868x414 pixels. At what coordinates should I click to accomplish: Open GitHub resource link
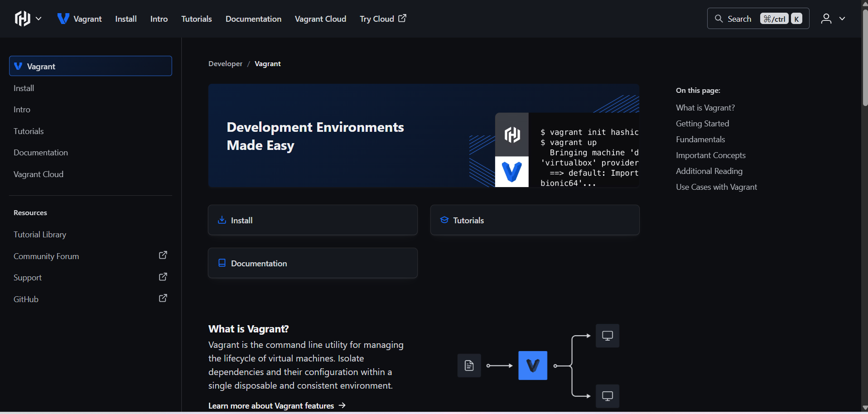pos(26,299)
